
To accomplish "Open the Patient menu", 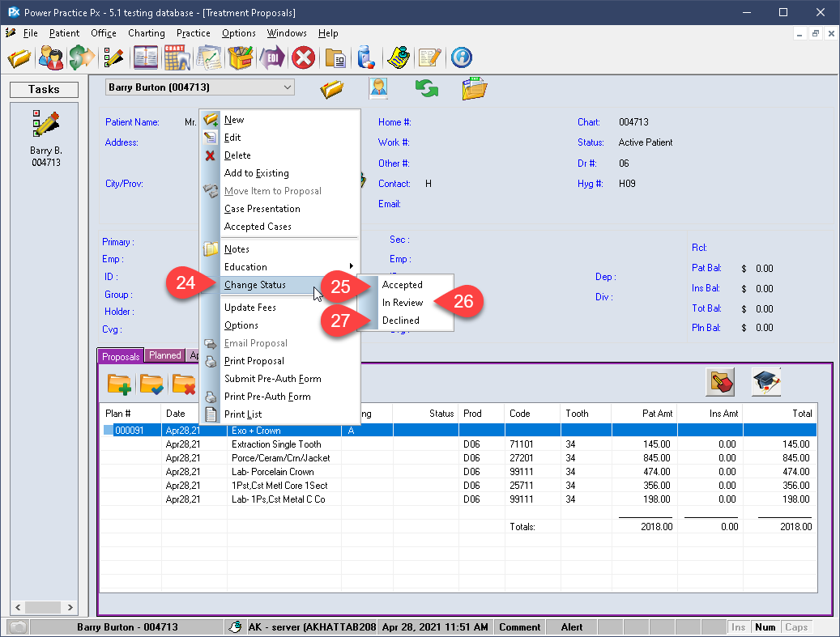I will point(64,33).
